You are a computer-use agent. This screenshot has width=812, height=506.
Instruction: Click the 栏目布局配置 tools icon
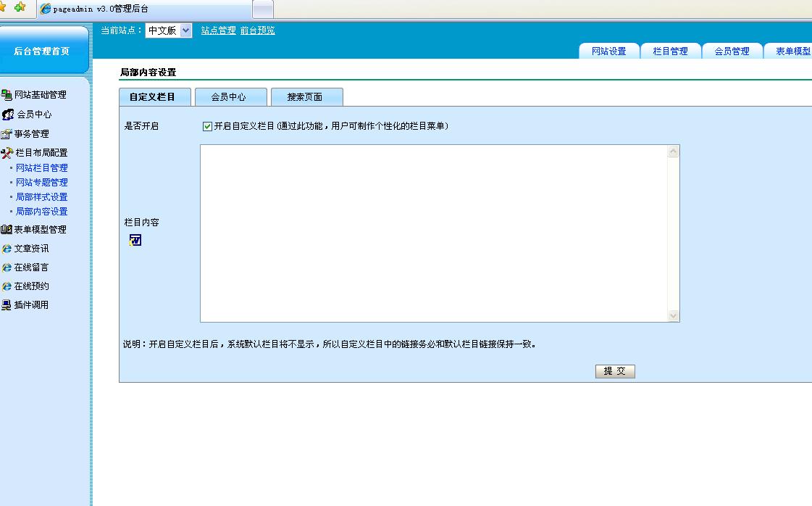click(7, 153)
